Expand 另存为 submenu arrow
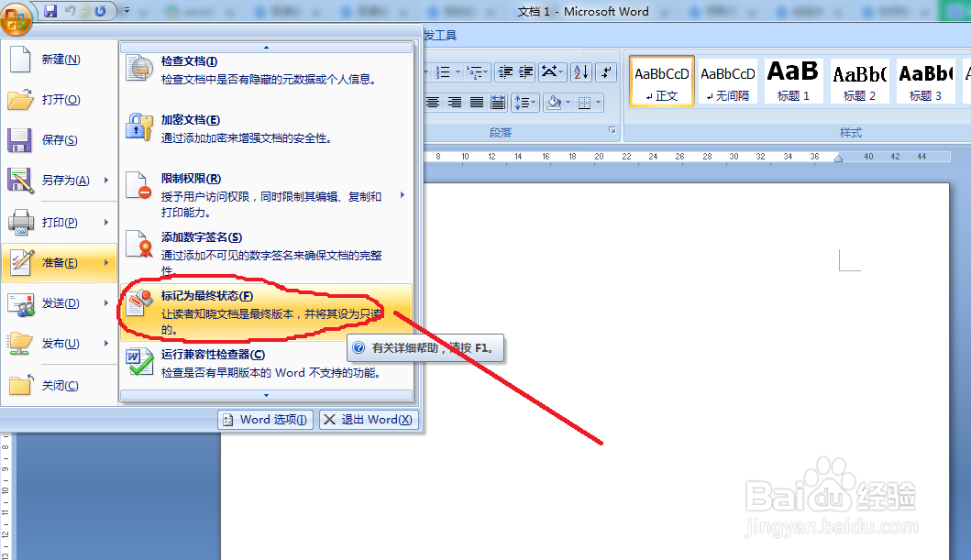Screen dimensions: 971x560 pyautogui.click(x=106, y=180)
